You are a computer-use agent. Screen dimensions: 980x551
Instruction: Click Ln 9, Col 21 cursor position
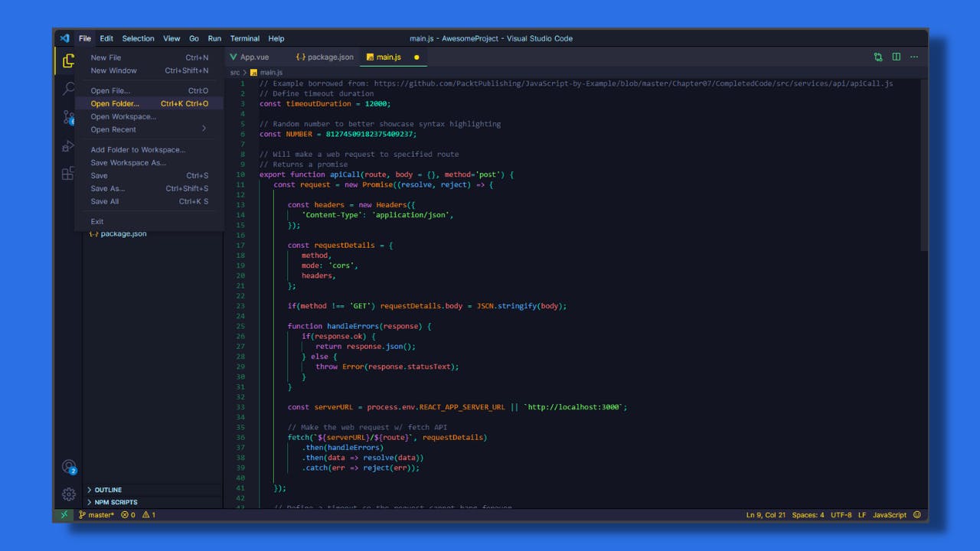point(766,515)
